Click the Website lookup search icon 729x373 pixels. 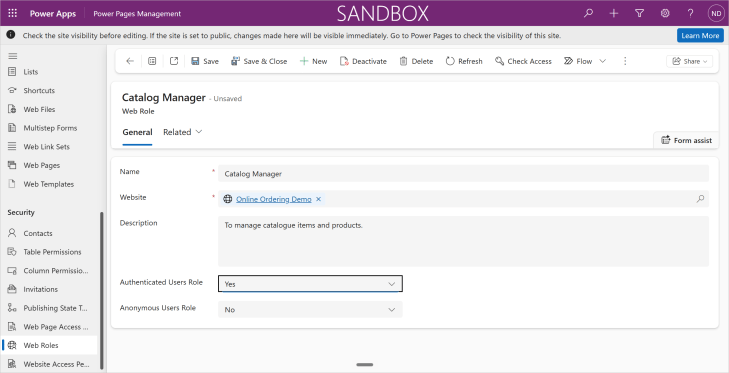coord(700,199)
